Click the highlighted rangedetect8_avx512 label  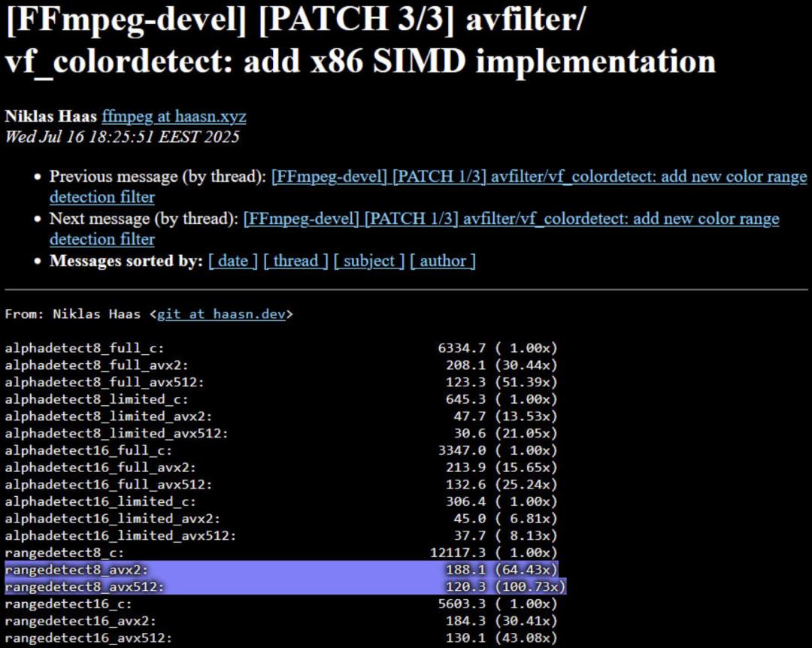pyautogui.click(x=83, y=586)
